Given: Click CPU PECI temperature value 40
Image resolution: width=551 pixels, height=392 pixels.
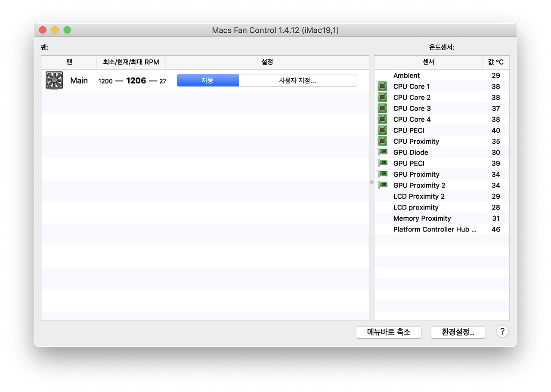Looking at the screenshot, I should point(496,130).
